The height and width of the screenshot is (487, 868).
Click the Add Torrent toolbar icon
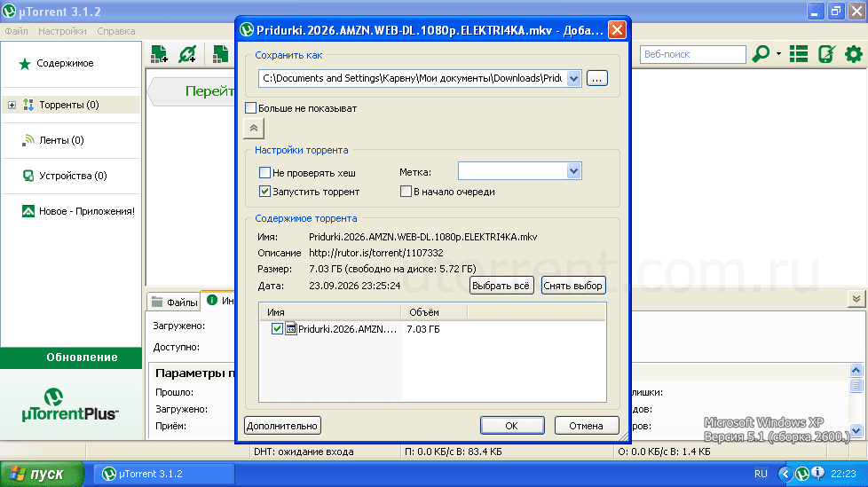point(160,54)
